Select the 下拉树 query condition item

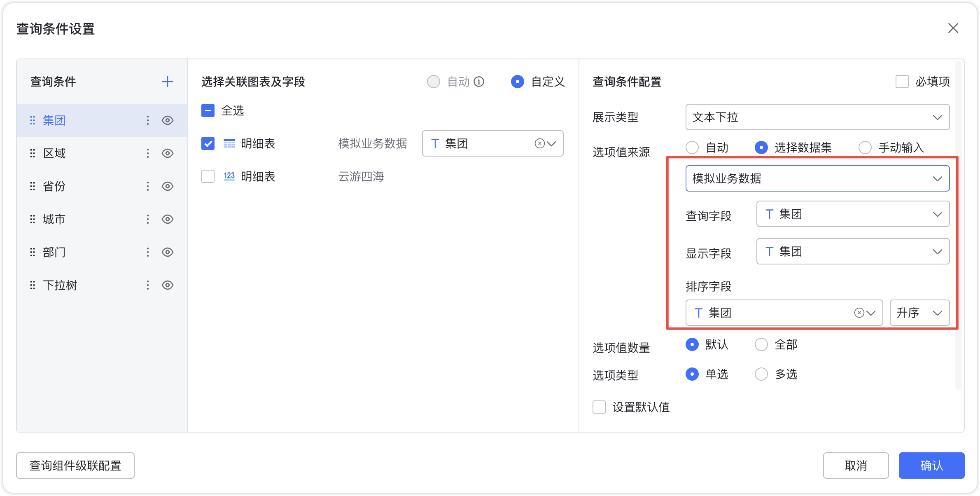(x=102, y=285)
